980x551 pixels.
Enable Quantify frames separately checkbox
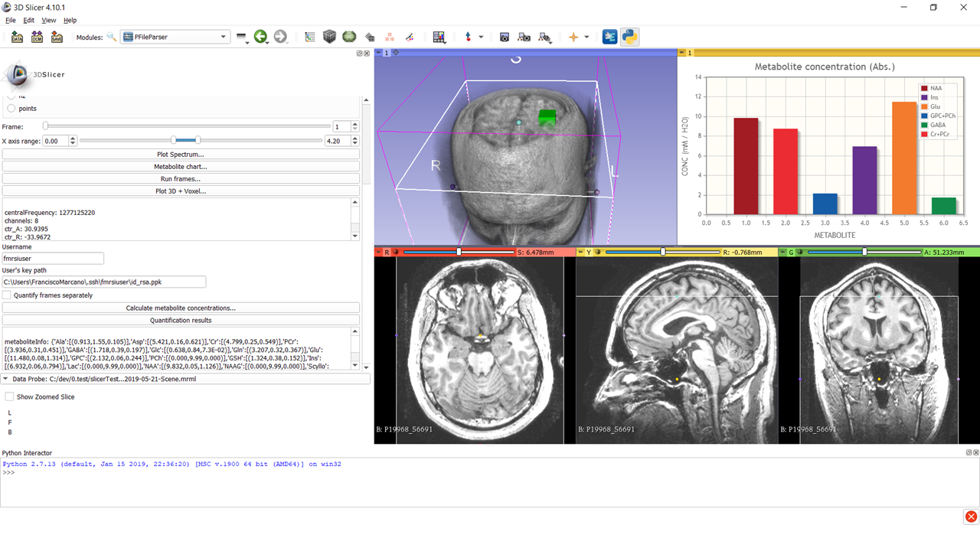tap(7, 295)
